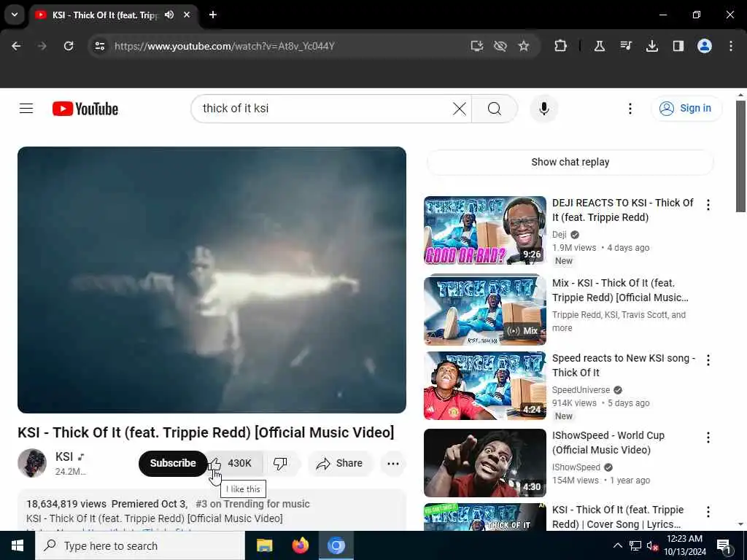Click the browser address bar URL
This screenshot has height=560, width=747.
coord(225,46)
